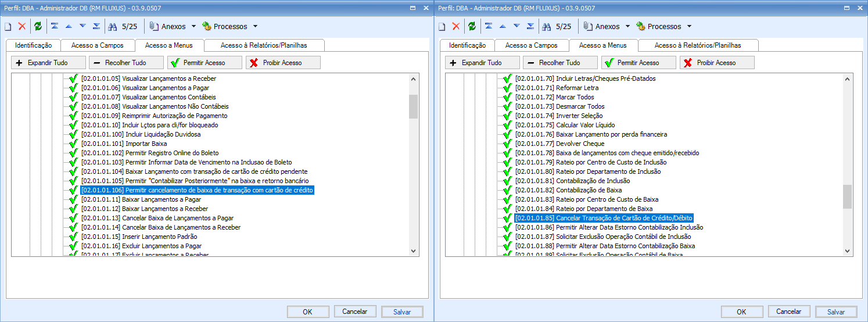The image size is (868, 322).
Task: Open Acesso a Campos tab in left window
Action: tap(98, 45)
